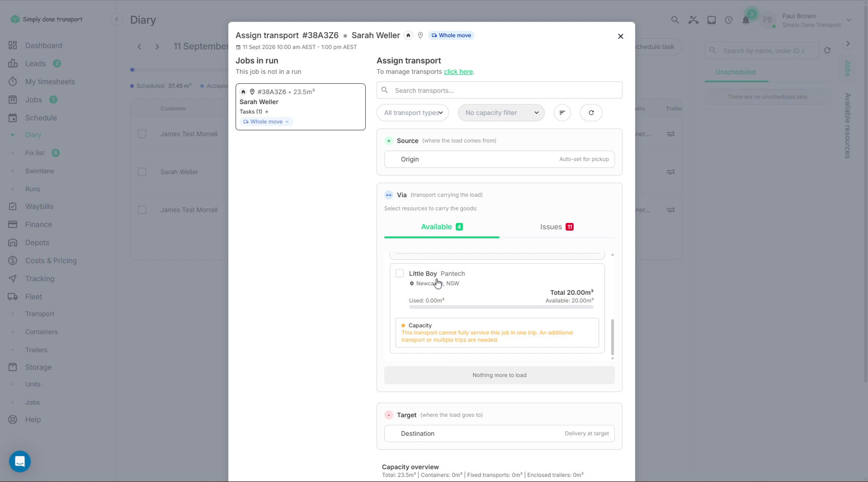Click the tools icon in top bar
This screenshot has width=868, height=482.
[x=693, y=20]
